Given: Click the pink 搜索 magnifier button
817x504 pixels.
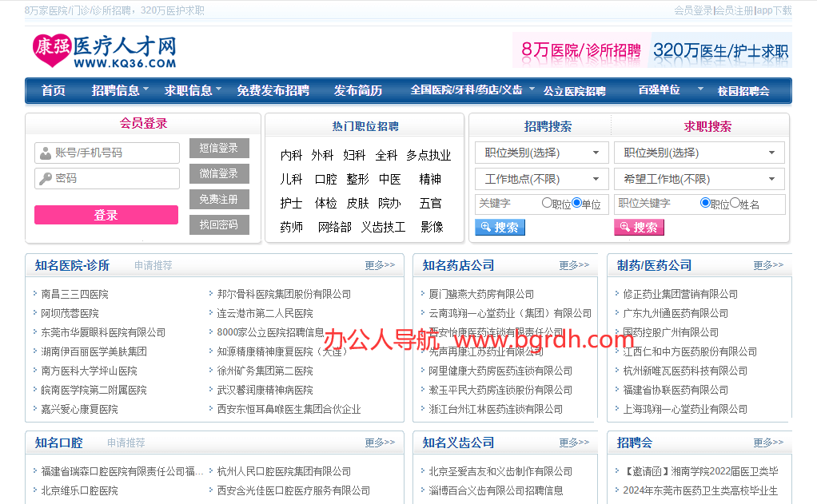Looking at the screenshot, I should pyautogui.click(x=639, y=228).
